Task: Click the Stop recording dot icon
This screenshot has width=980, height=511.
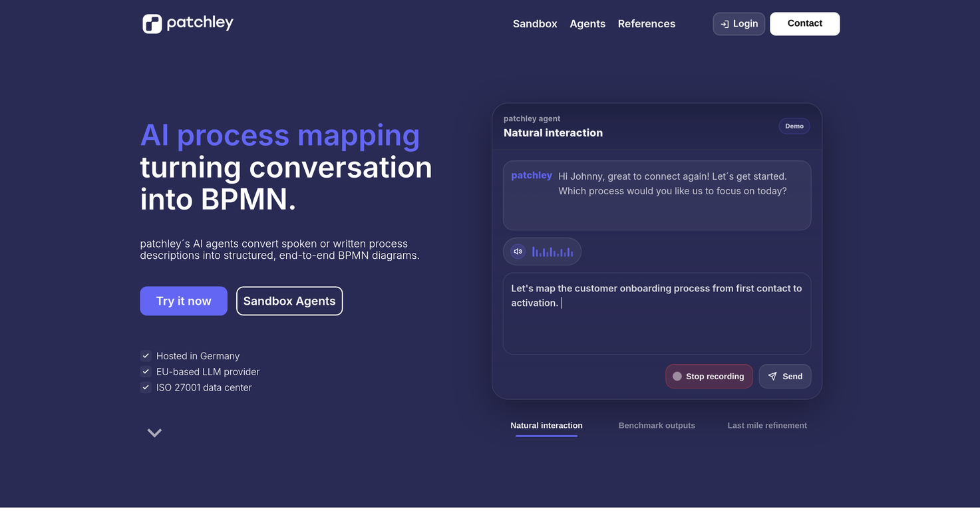Action: tap(677, 375)
